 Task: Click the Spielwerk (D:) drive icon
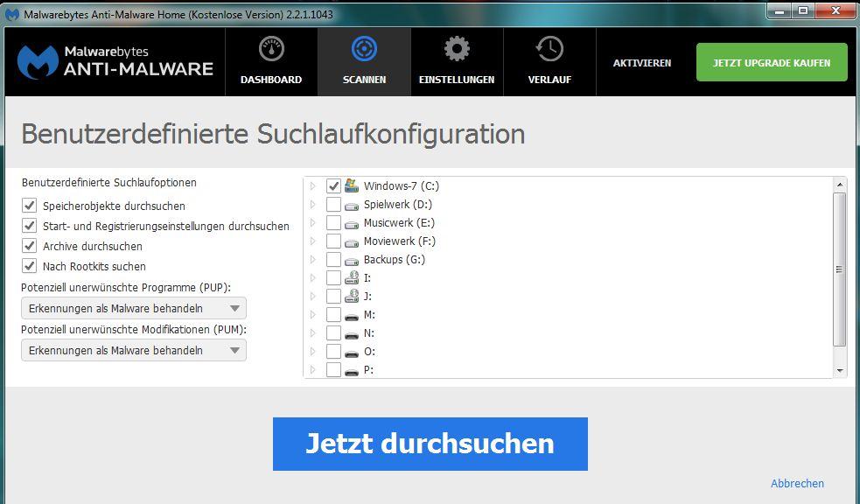tap(352, 206)
